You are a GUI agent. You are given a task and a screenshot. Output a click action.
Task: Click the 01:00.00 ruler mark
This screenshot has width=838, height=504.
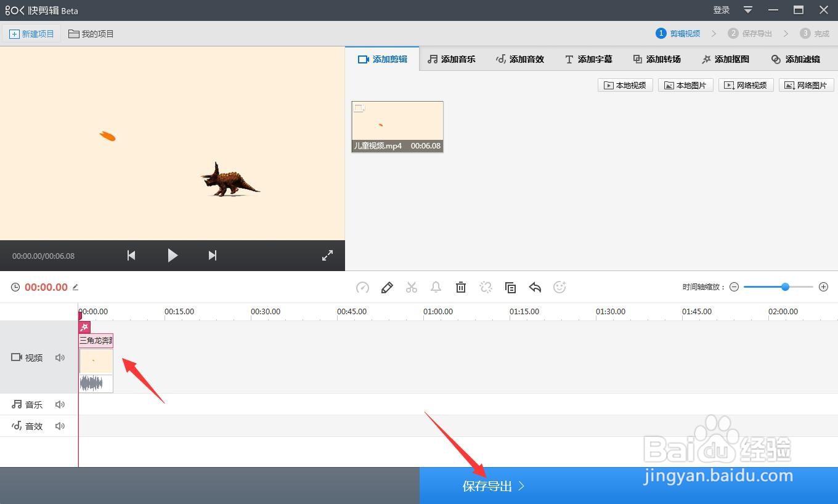coord(438,311)
